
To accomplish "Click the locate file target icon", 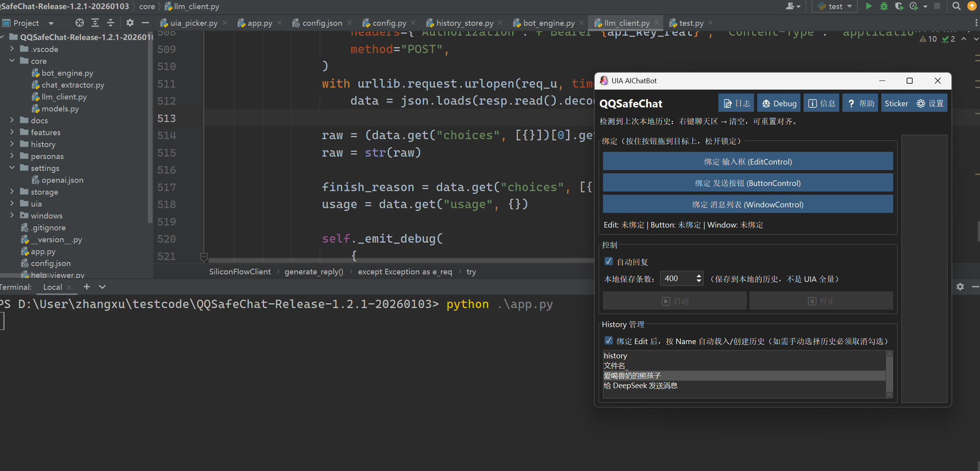I will [x=80, y=23].
